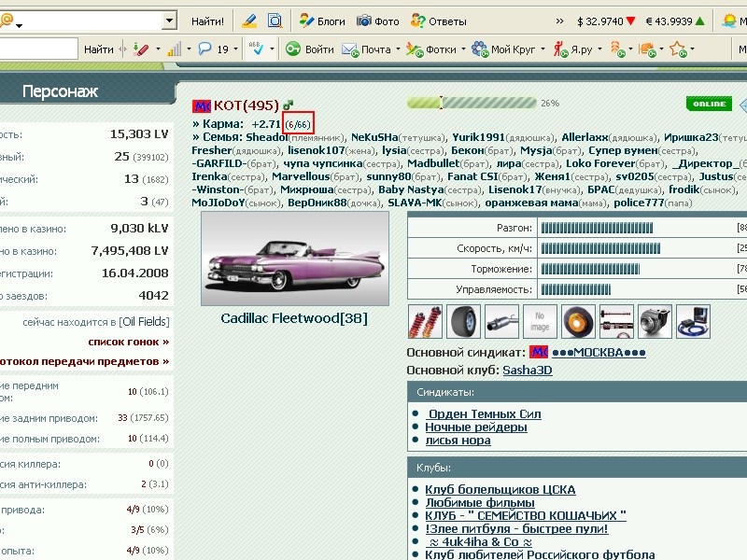Open family member Yurik1991 profile
The height and width of the screenshot is (560, 747).
click(478, 137)
